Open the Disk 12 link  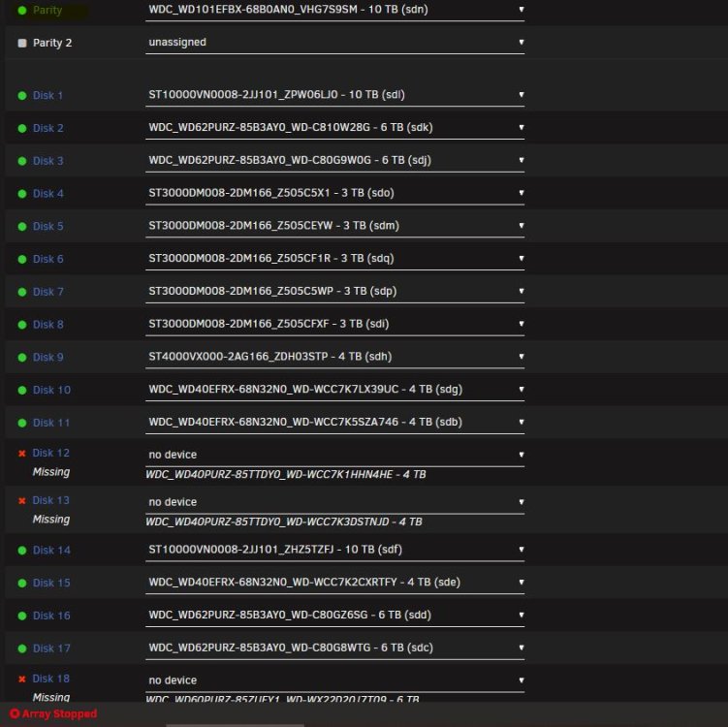coord(50,453)
